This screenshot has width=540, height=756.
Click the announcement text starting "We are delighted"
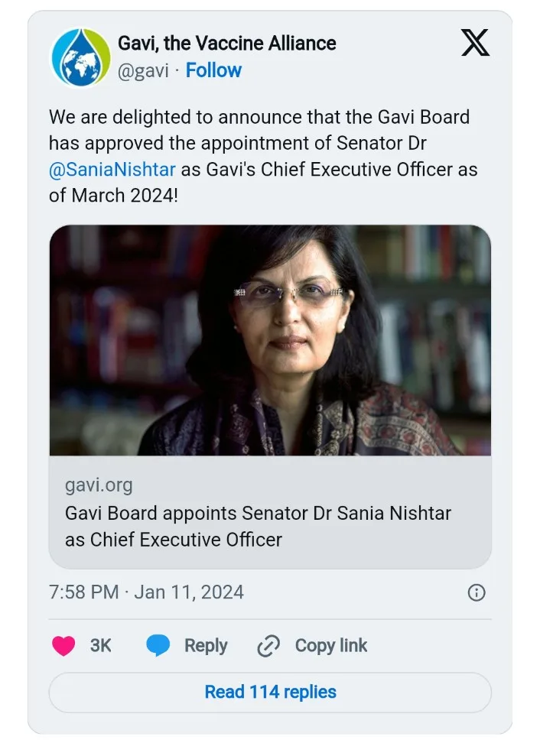259,118
